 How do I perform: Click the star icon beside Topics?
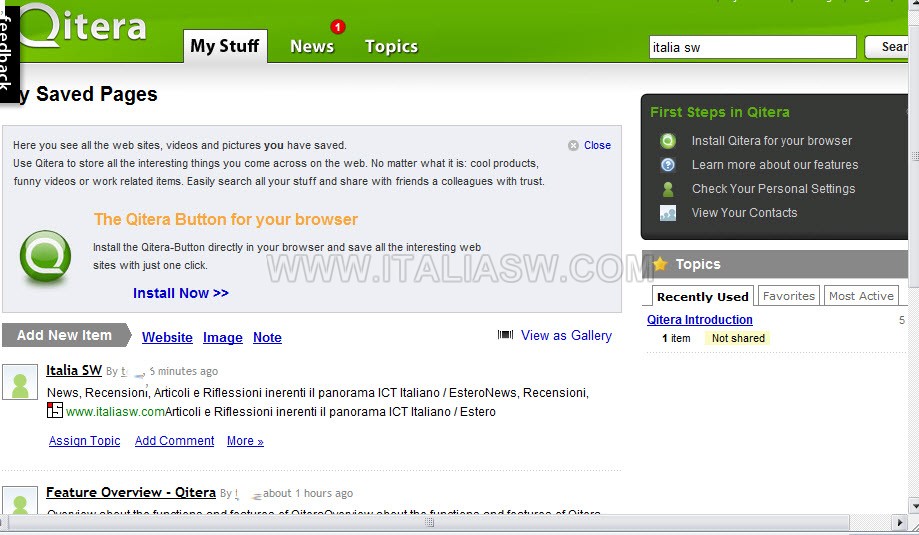point(660,264)
